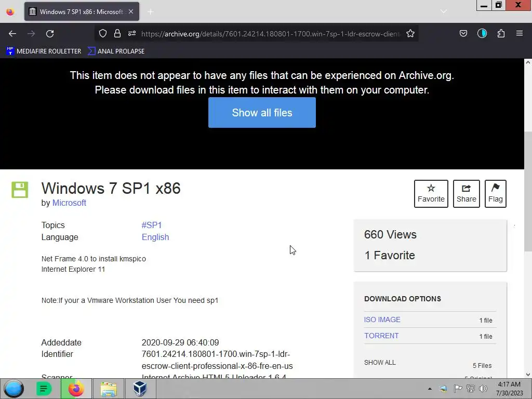Click the scroll up arrow of the page scrollbar
The height and width of the screenshot is (399, 532).
tap(528, 62)
